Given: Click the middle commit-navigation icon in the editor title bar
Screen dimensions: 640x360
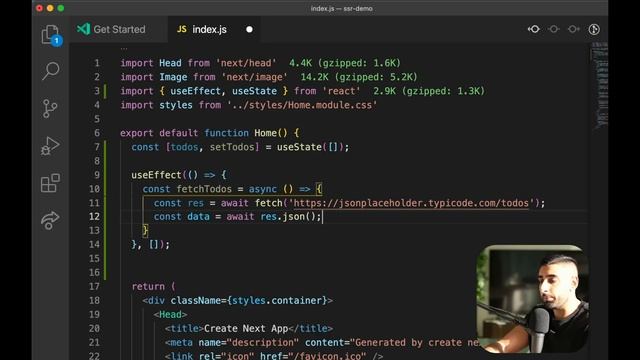Looking at the screenshot, I should click(554, 29).
